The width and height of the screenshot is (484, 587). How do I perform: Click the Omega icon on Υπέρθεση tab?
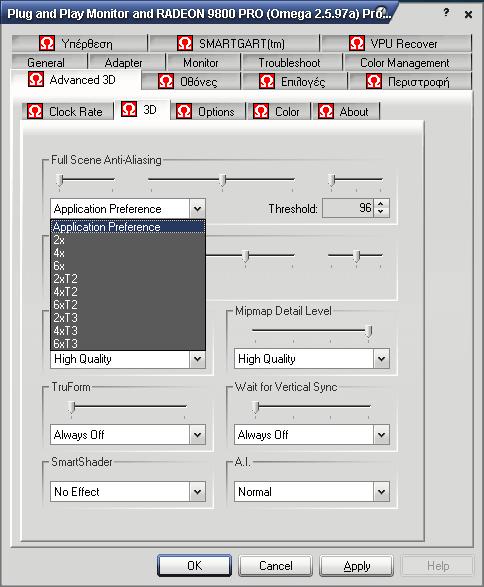[47, 43]
